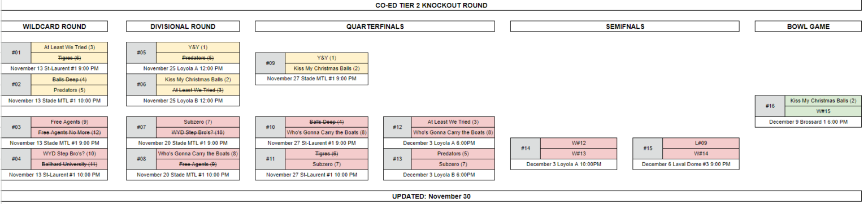This screenshot has height=204, width=868.
Task: Click the struck-through Tigres (6) cell in game #01
Action: (70, 58)
